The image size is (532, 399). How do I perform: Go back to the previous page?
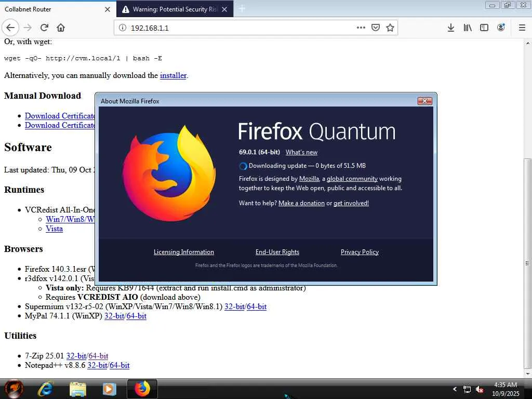(10, 28)
